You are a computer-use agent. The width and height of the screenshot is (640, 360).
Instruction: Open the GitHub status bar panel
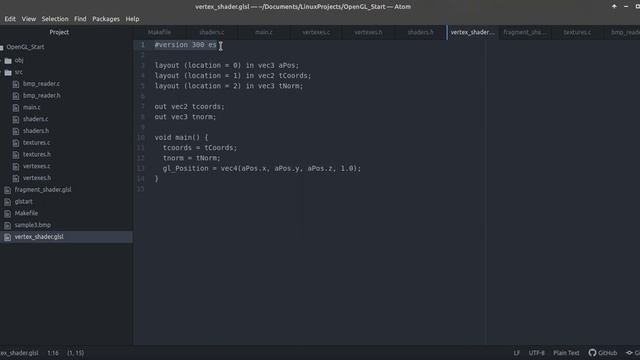pyautogui.click(x=602, y=353)
